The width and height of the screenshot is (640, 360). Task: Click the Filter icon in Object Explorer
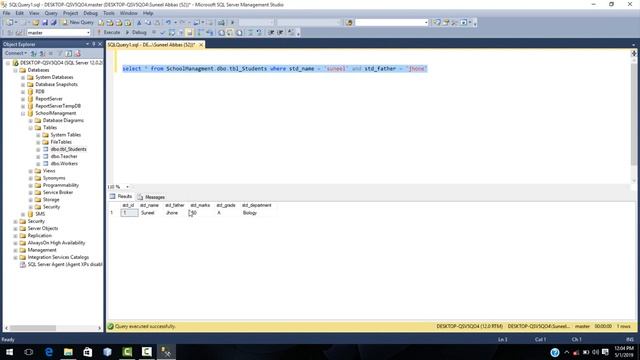pos(60,53)
